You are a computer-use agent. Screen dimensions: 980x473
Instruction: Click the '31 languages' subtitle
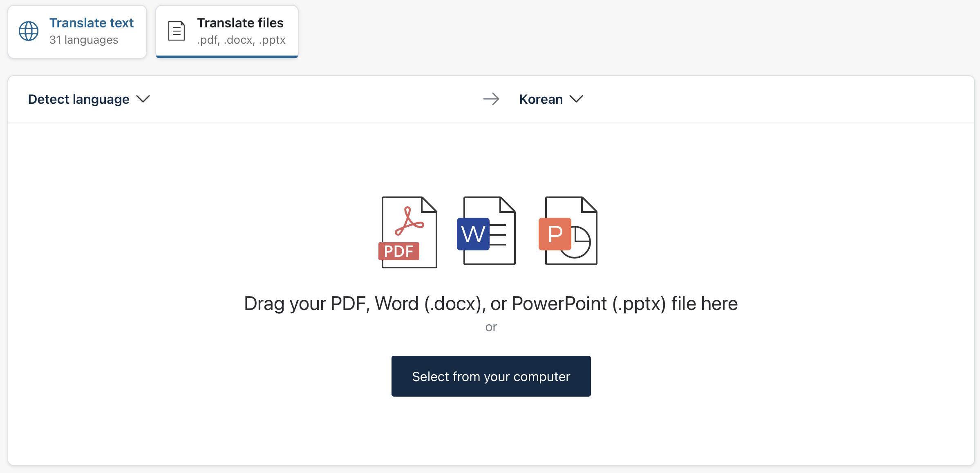click(x=84, y=40)
